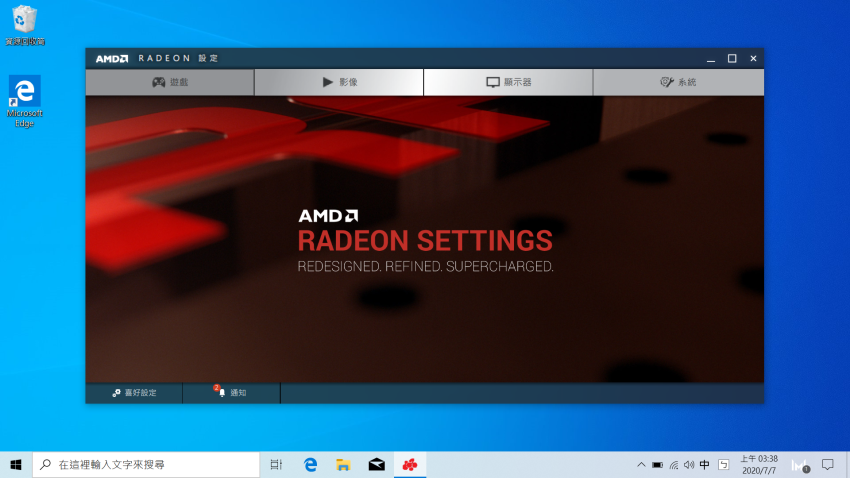Open the 影像 (Video) tab
850x478 pixels.
pyautogui.click(x=339, y=82)
